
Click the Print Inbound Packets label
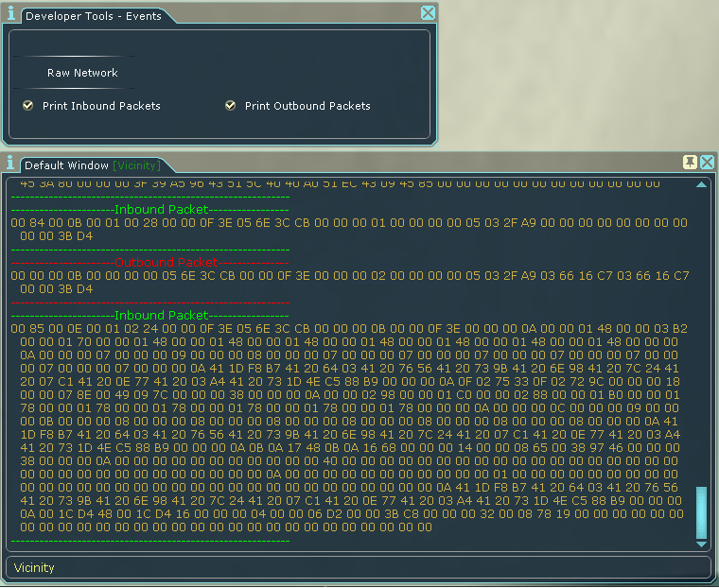coord(101,106)
